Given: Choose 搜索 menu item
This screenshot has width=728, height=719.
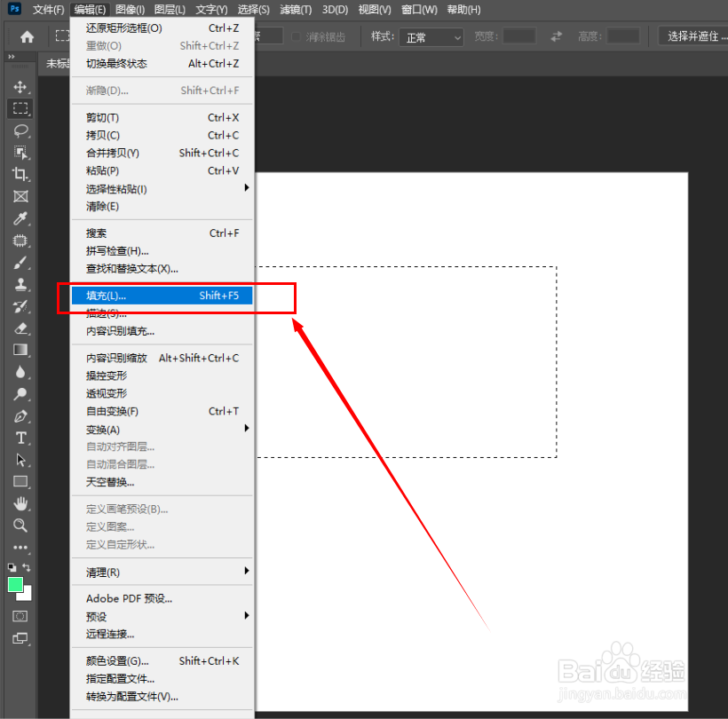Looking at the screenshot, I should pyautogui.click(x=162, y=233).
